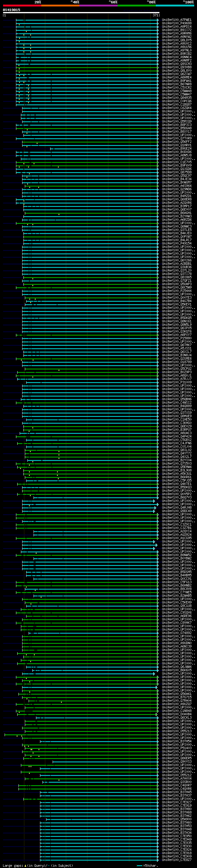Viewport: 197px width, 868px height.
Task: Open the UniRef100_C3Z9I1 hit
Action: 176,525
